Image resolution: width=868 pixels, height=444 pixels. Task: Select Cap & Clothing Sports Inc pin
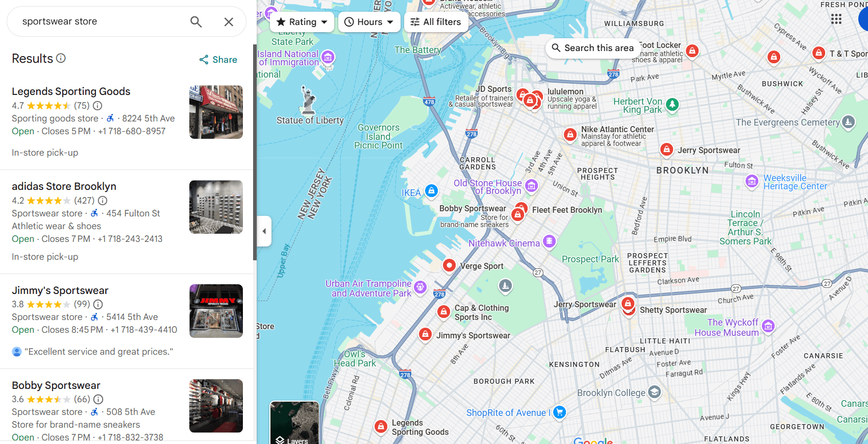[443, 311]
